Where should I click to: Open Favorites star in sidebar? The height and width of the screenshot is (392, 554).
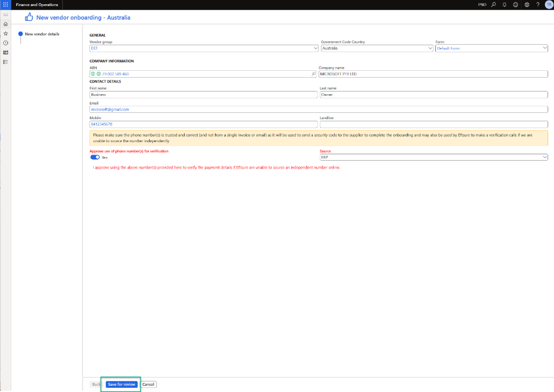[6, 34]
